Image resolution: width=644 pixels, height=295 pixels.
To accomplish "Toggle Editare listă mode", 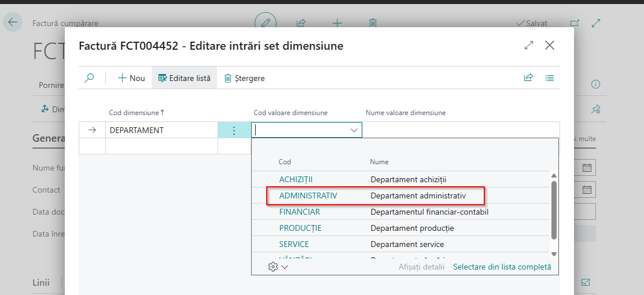I will click(185, 78).
